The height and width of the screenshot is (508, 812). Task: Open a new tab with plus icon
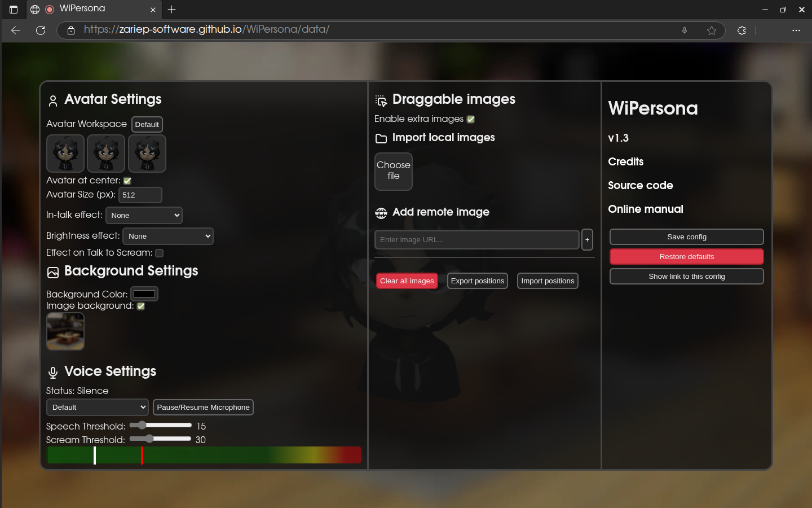pos(172,9)
